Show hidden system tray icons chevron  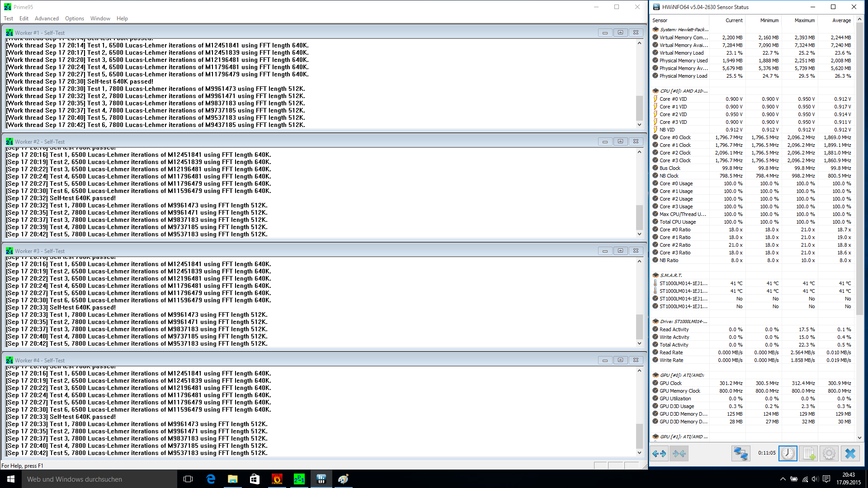click(783, 479)
